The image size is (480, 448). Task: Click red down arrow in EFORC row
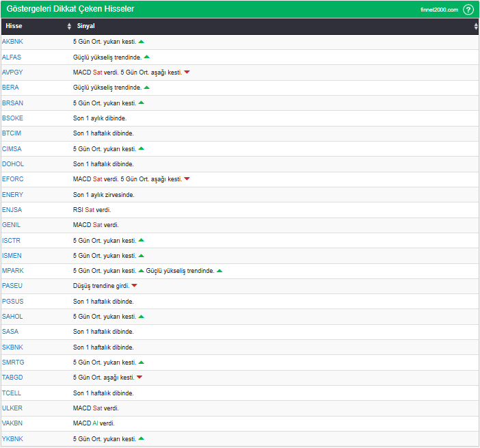[x=187, y=179]
